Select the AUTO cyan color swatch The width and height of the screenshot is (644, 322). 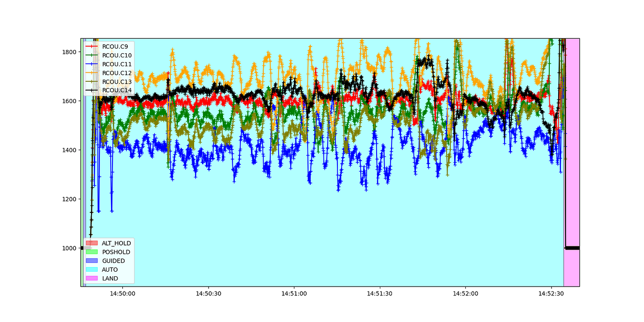[x=92, y=270]
